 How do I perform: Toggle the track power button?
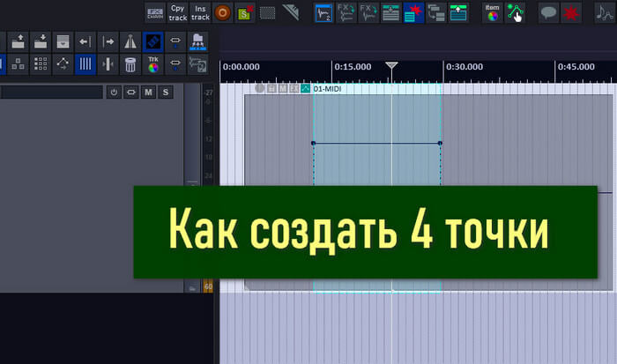pyautogui.click(x=114, y=93)
